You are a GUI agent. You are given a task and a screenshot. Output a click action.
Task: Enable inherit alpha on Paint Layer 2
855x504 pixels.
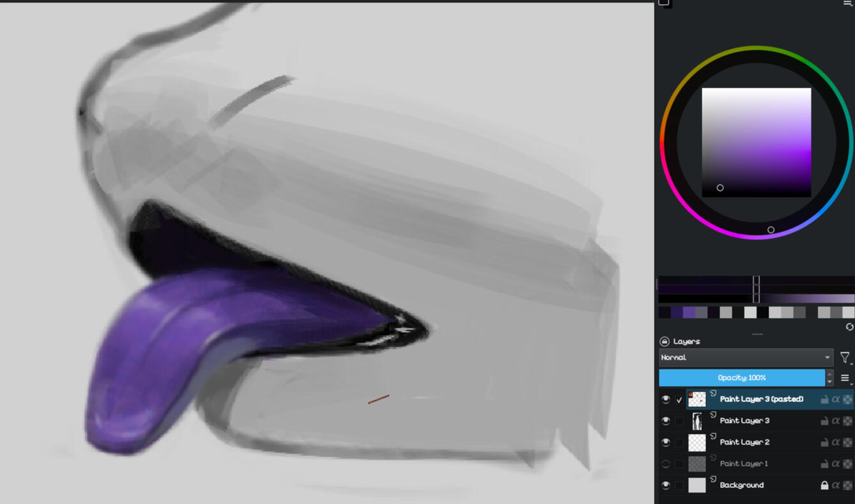click(x=836, y=443)
